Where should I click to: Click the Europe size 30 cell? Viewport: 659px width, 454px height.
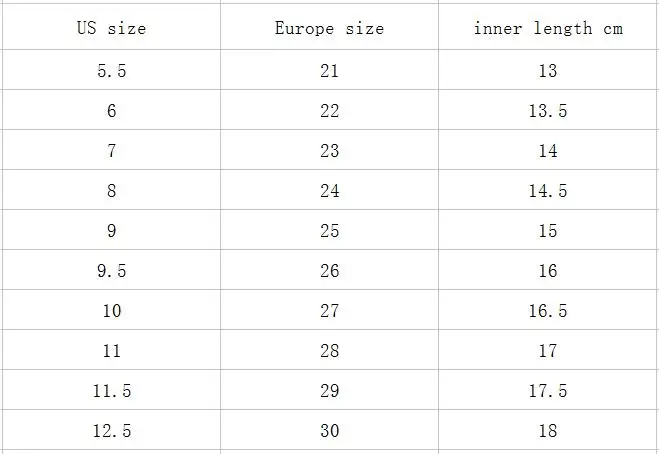click(x=330, y=430)
